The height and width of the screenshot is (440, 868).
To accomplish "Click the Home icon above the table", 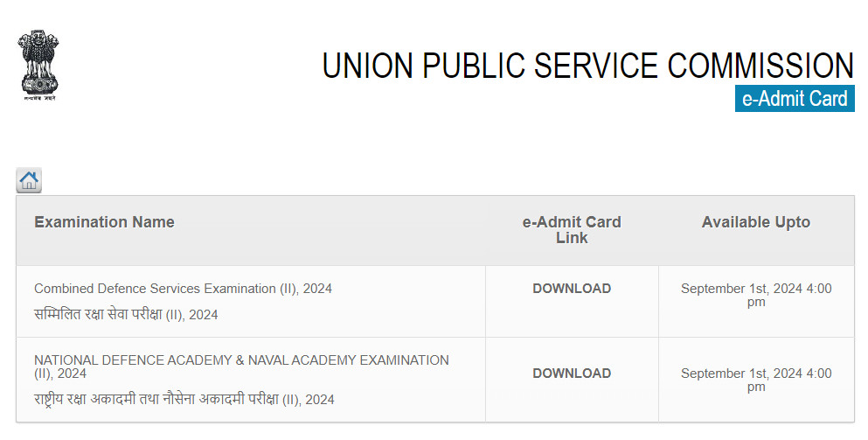I will [x=29, y=181].
